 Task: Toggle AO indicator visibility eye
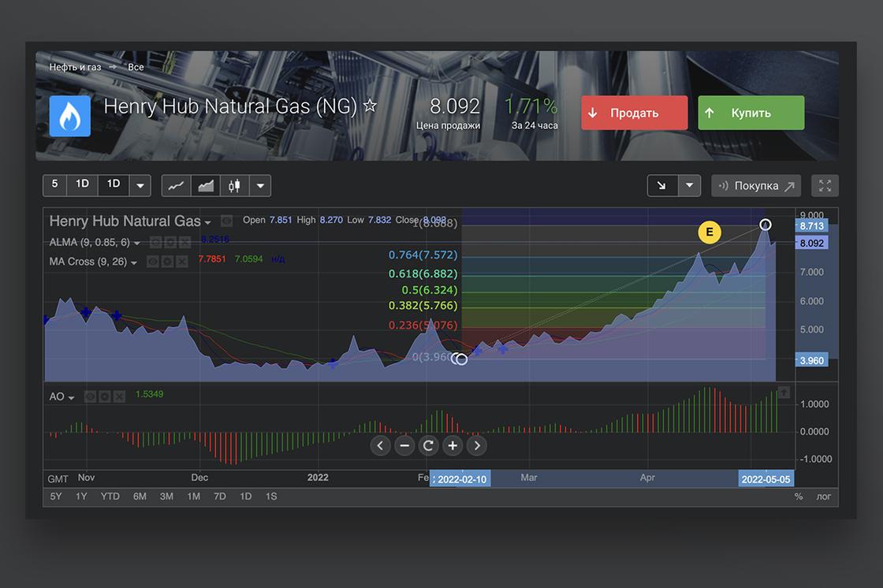pos(90,397)
